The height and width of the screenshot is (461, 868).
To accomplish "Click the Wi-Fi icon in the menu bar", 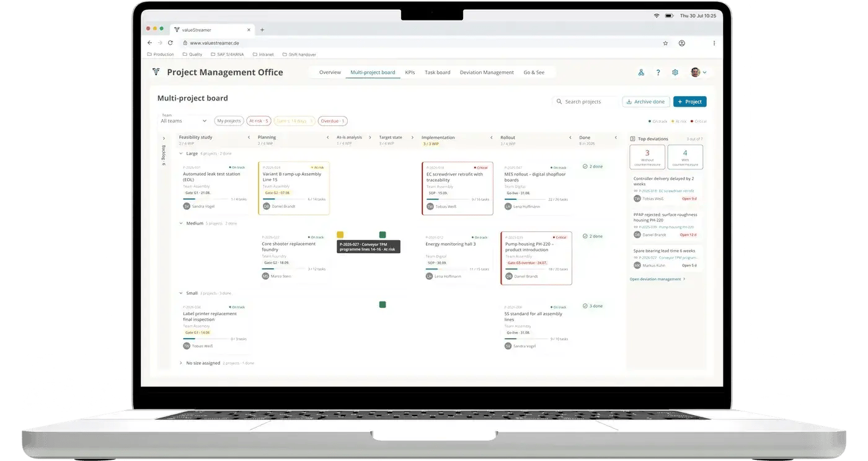I will click(x=657, y=16).
